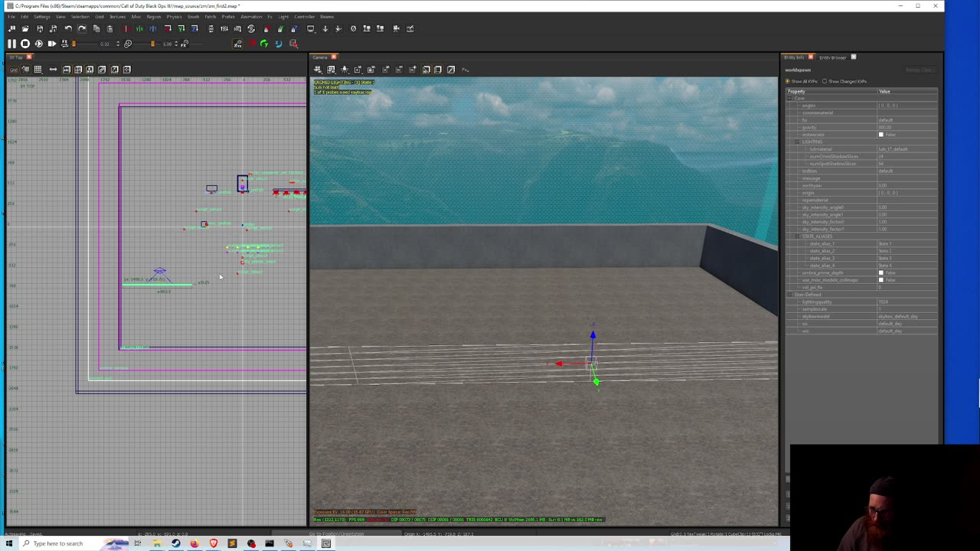Click the diagonal slash icon in Camera toolbar
Image resolution: width=980 pixels, height=551 pixels.
(451, 70)
